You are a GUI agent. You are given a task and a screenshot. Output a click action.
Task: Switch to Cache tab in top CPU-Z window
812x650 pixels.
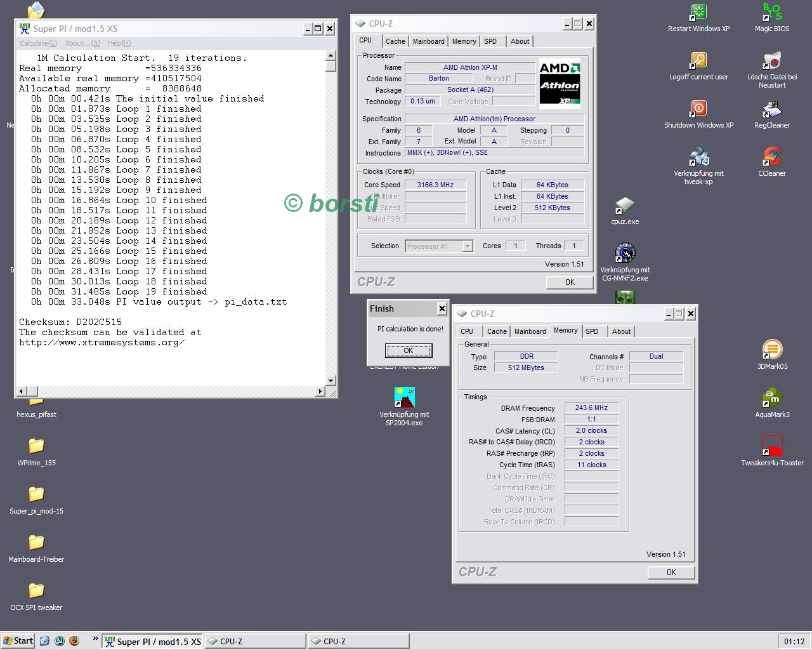395,41
